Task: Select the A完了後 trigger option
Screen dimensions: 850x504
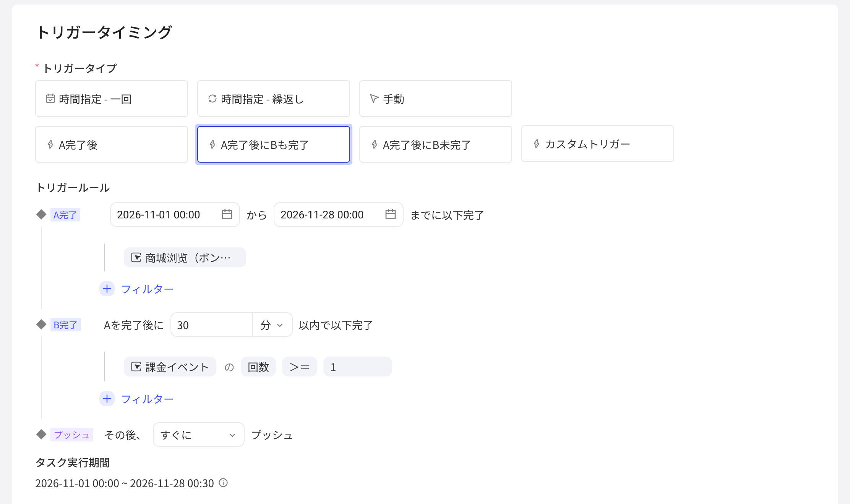Action: [112, 144]
